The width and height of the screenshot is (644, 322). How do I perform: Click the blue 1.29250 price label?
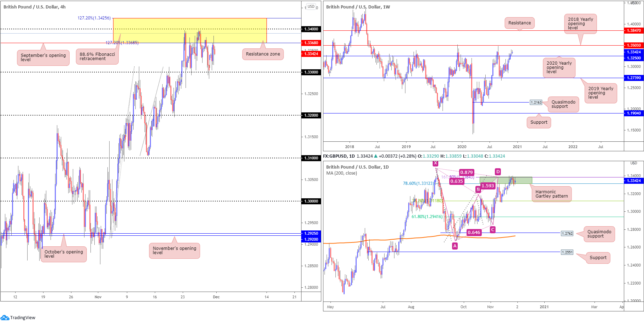[x=311, y=233]
